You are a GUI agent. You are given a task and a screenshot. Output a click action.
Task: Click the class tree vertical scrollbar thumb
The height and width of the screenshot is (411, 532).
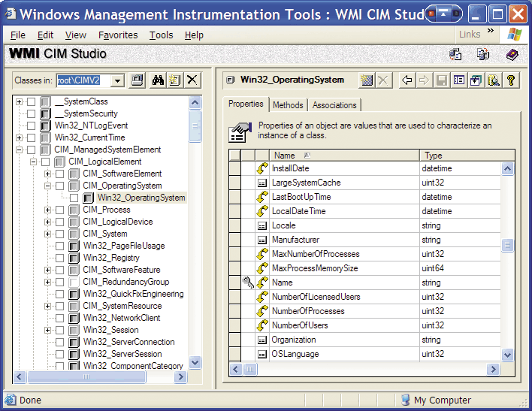coord(195,126)
